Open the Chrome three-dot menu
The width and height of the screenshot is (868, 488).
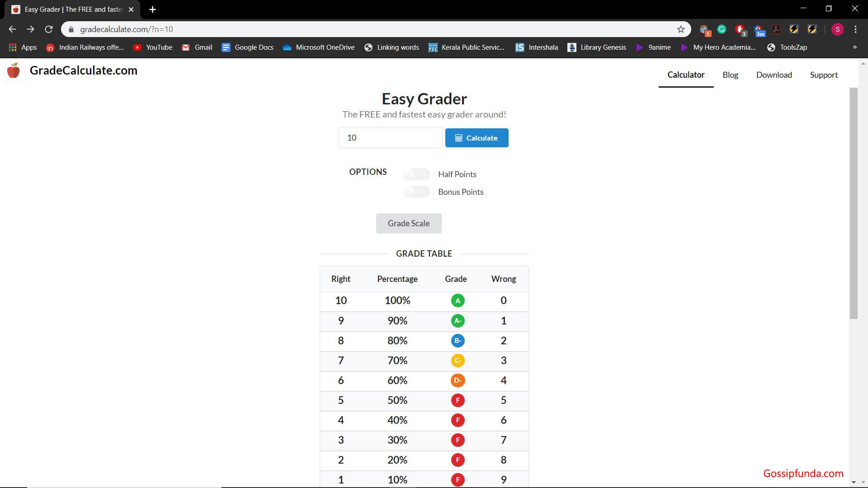(855, 29)
